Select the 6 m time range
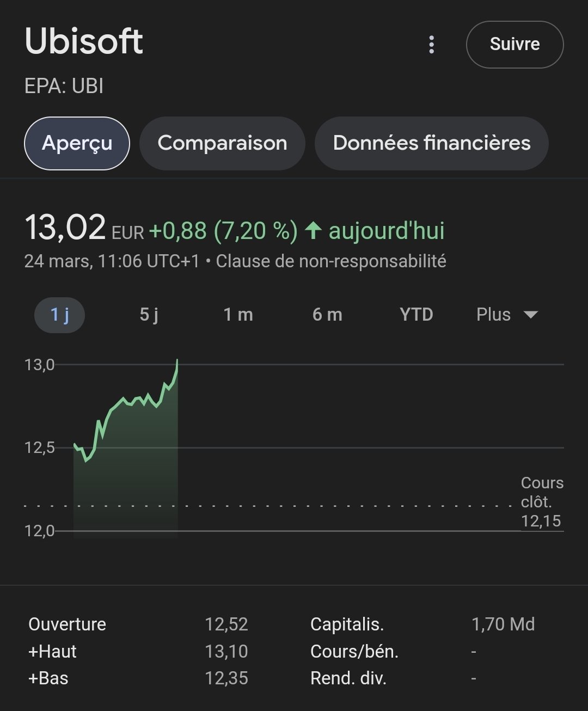 pos(327,315)
